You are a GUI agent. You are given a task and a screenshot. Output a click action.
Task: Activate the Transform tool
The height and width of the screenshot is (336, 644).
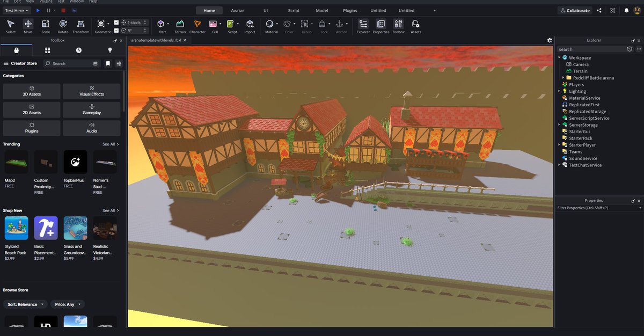[80, 26]
